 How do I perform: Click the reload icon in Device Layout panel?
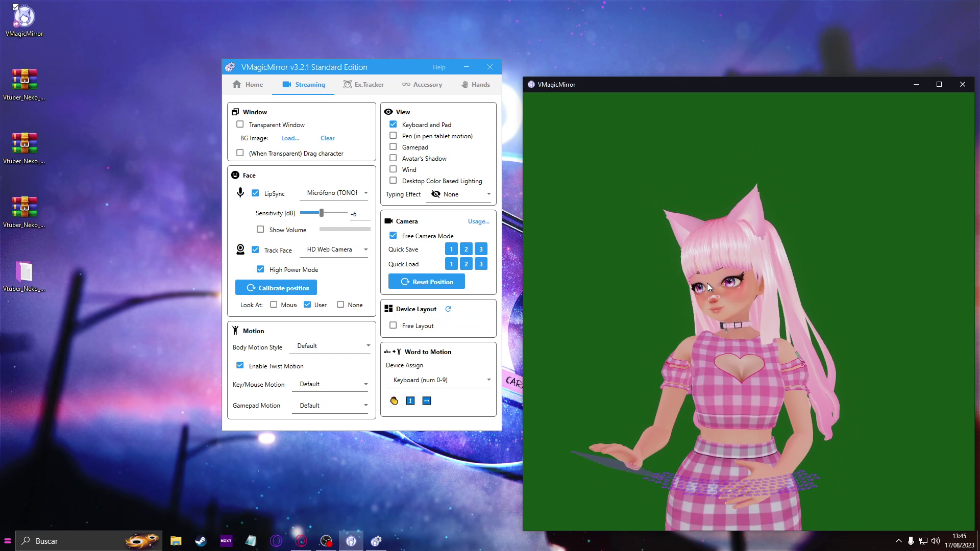448,309
